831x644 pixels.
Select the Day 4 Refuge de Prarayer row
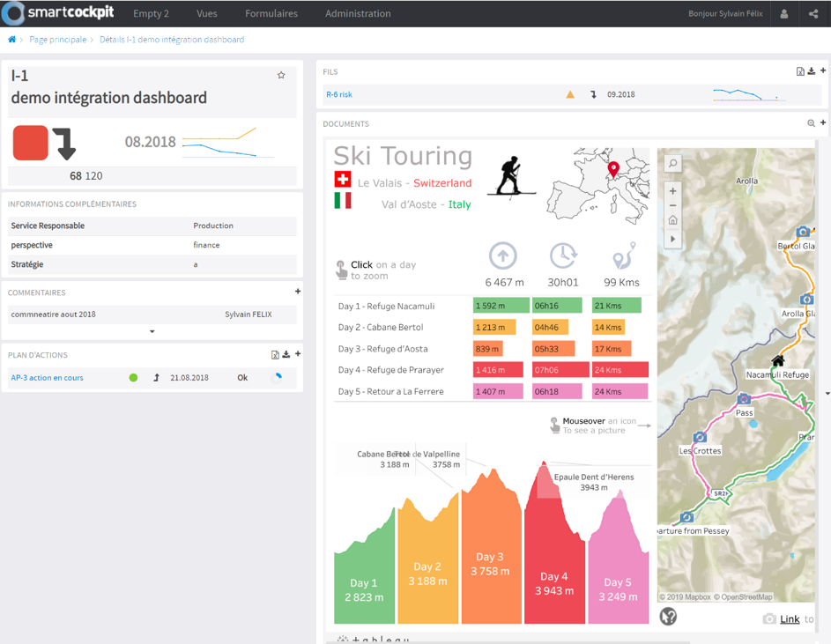pyautogui.click(x=391, y=370)
